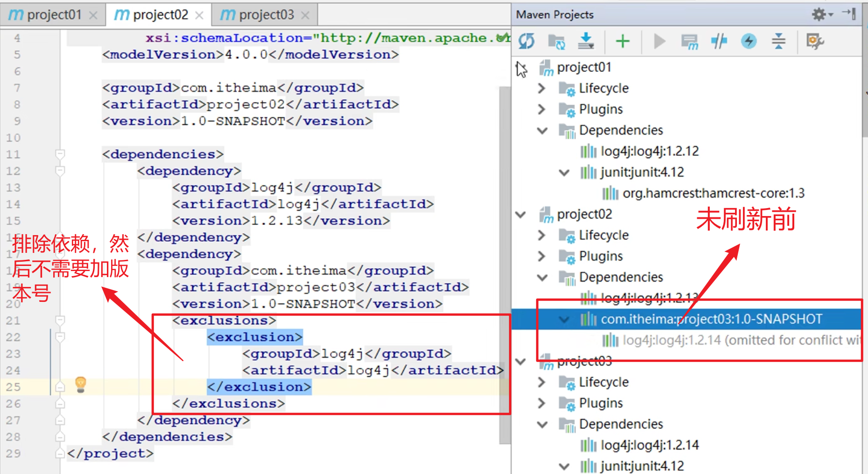Viewport: 868px width, 474px height.
Task: Click Execute Maven Goal icon
Action: (x=690, y=42)
